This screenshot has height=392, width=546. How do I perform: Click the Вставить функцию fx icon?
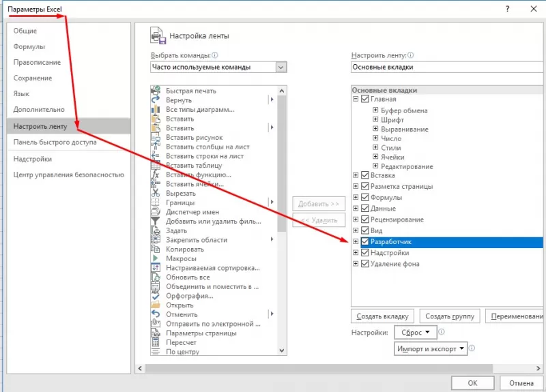click(x=156, y=175)
